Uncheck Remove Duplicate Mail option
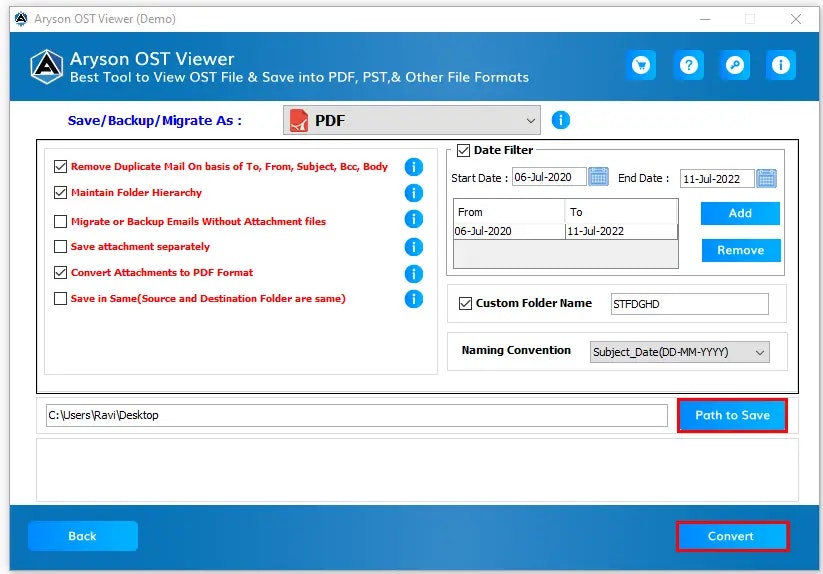The image size is (823, 574). [x=60, y=167]
